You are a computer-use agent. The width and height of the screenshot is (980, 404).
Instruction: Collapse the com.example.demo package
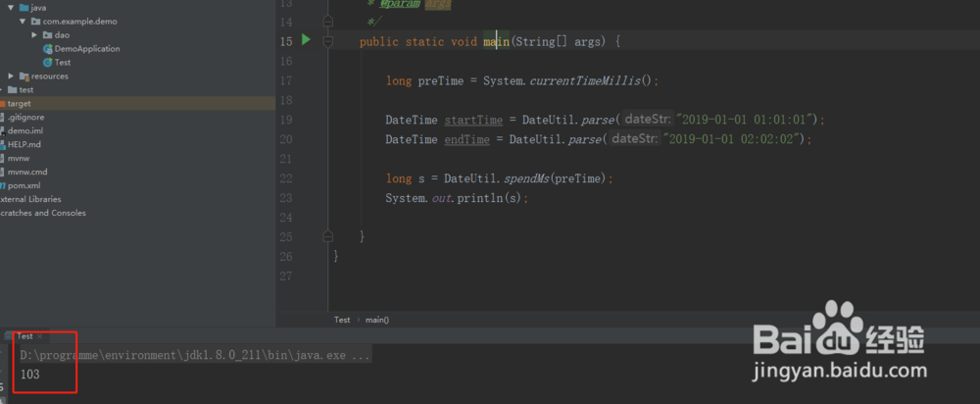(x=24, y=22)
